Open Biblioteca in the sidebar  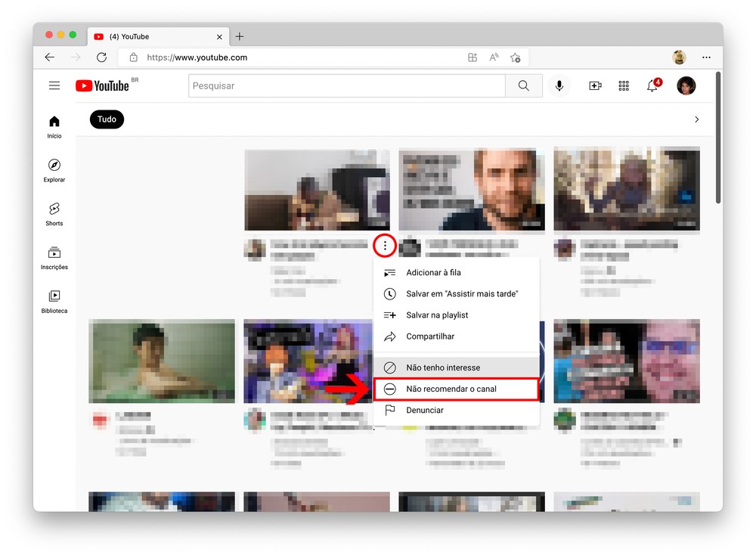pos(54,301)
